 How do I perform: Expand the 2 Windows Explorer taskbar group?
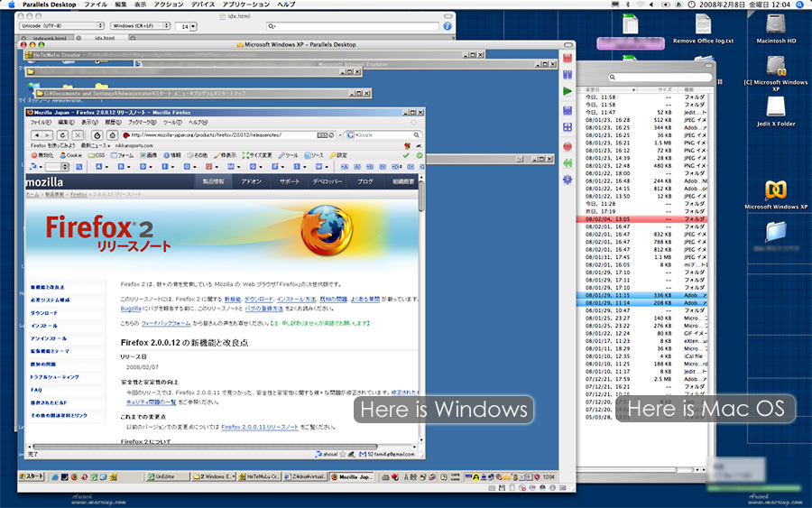pos(213,477)
